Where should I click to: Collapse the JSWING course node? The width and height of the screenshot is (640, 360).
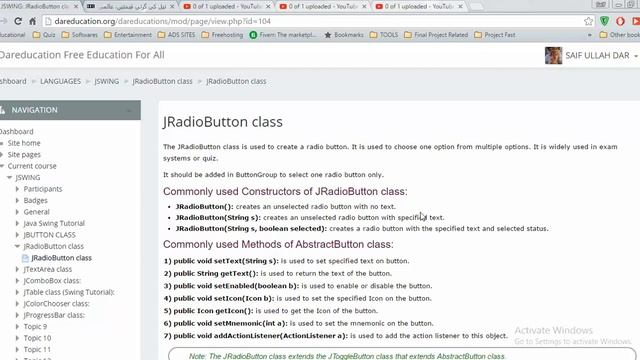(10, 178)
